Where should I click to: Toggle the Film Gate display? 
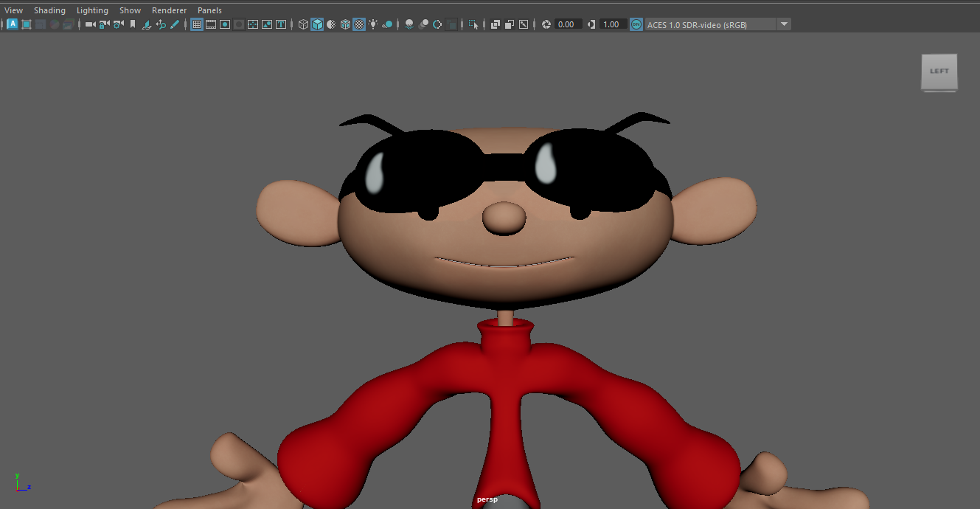coord(211,24)
